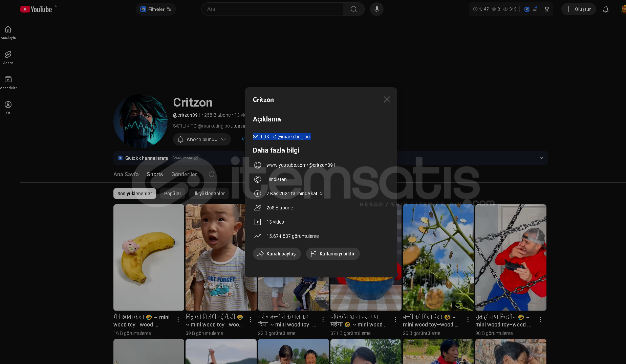Open the Abone olundu dropdown

click(x=202, y=139)
